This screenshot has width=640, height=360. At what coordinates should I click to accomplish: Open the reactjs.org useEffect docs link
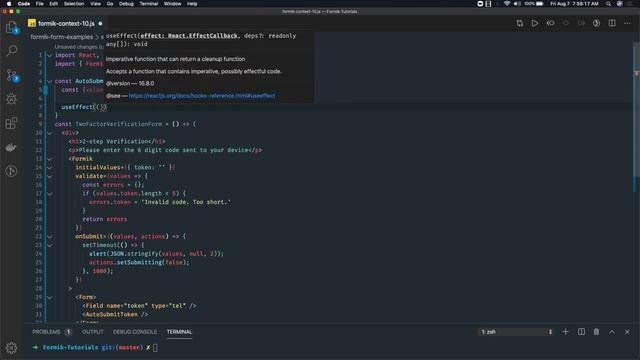(x=202, y=96)
